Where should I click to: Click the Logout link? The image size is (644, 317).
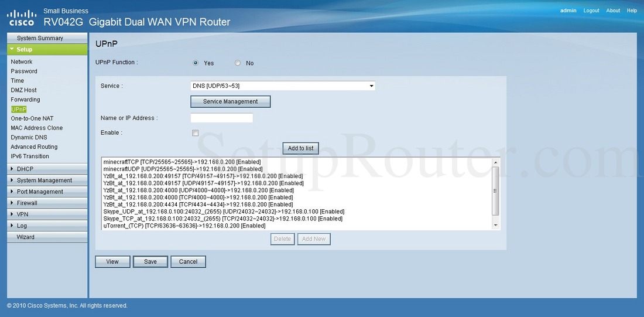591,11
